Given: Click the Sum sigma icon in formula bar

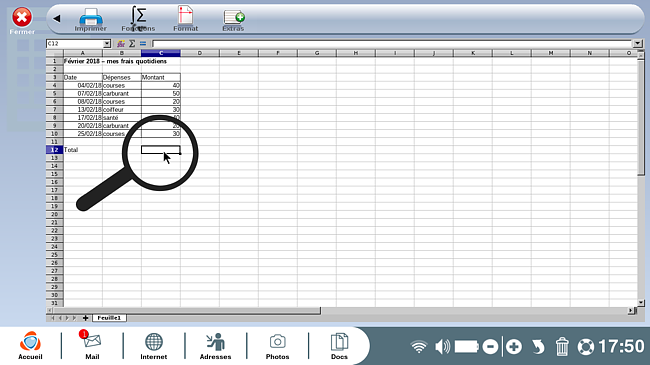Looking at the screenshot, I should [132, 44].
